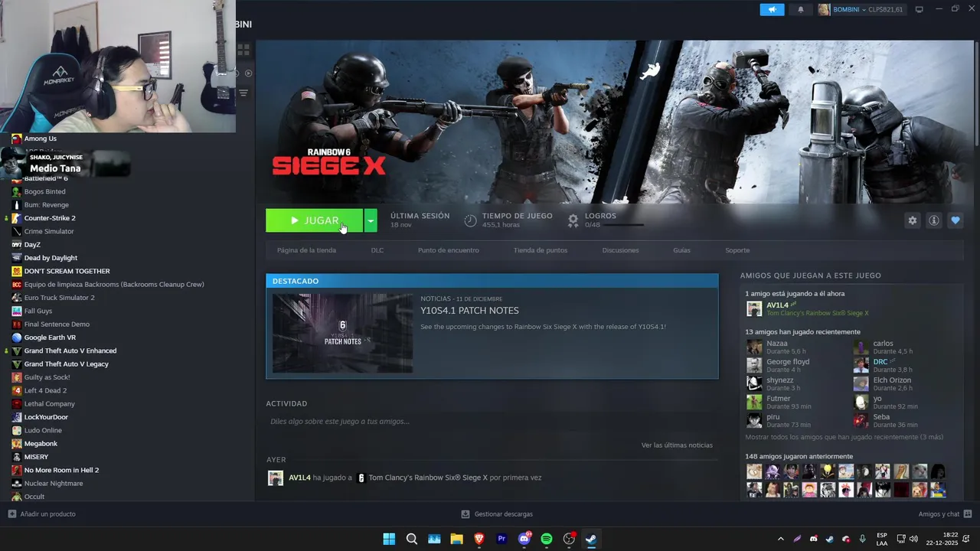The width and height of the screenshot is (980, 551).
Task: Open Windows Start menu
Action: 389,539
